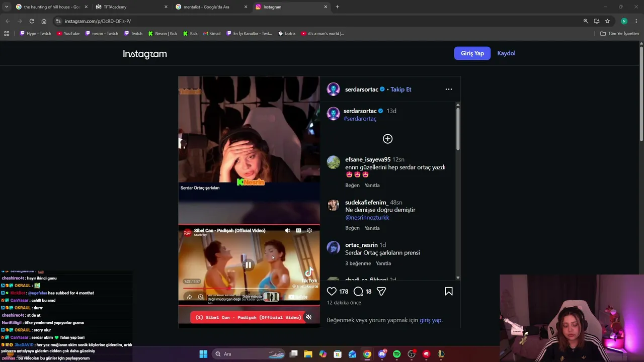Open Task View from the taskbar
644x362 pixels.
click(x=294, y=354)
